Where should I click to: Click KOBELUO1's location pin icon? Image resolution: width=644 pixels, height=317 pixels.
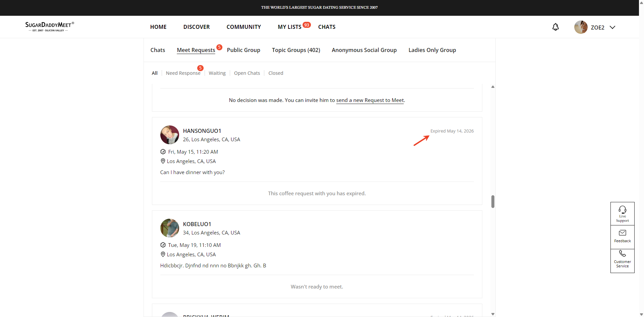tap(163, 254)
